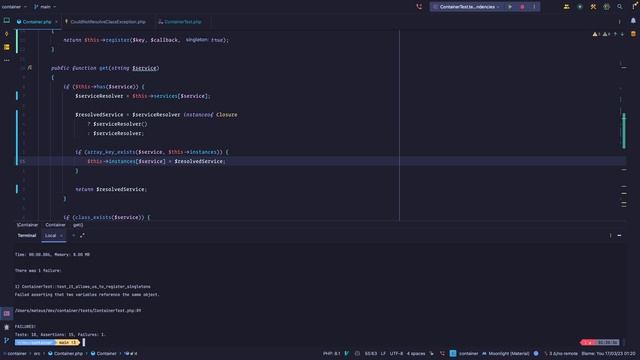Viewport: 640px width, 360px height.
Task: Open the Moonlight (Material) theme switcher
Action: click(x=505, y=353)
